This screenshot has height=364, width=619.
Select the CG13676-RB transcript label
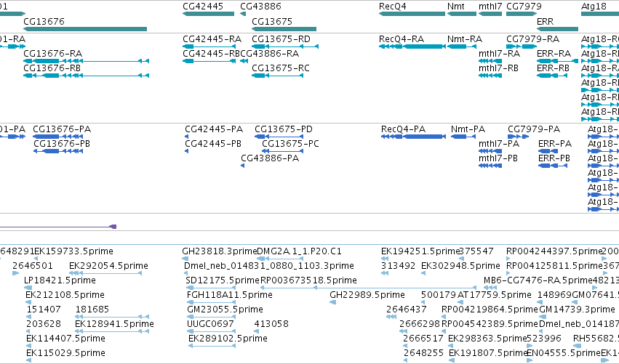(x=52, y=68)
